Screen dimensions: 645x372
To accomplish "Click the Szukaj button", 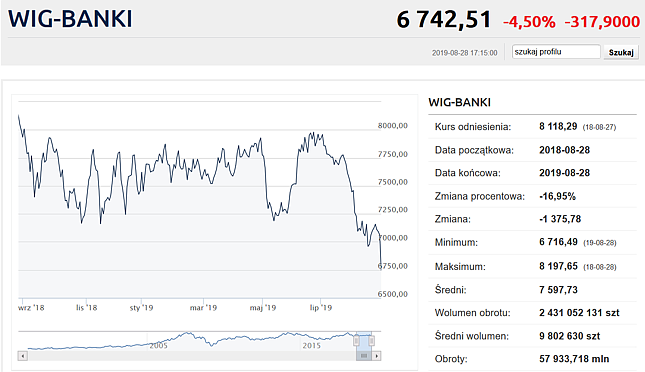I will [x=621, y=52].
